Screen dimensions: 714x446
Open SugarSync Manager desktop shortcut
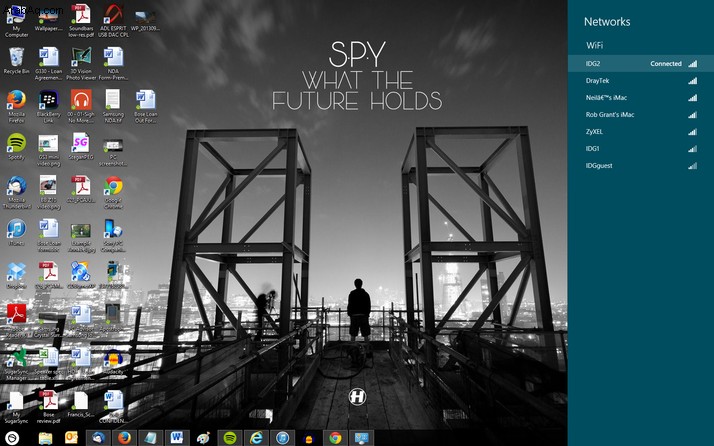(x=16, y=365)
